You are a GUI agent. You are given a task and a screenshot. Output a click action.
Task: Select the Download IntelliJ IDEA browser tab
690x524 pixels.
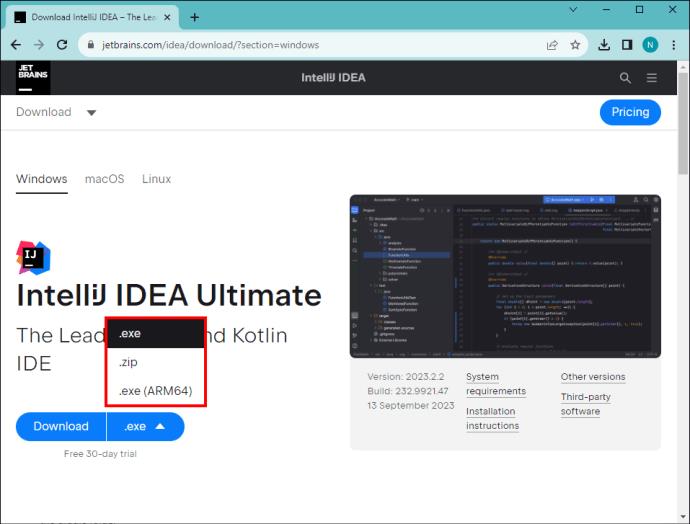pyautogui.click(x=92, y=18)
